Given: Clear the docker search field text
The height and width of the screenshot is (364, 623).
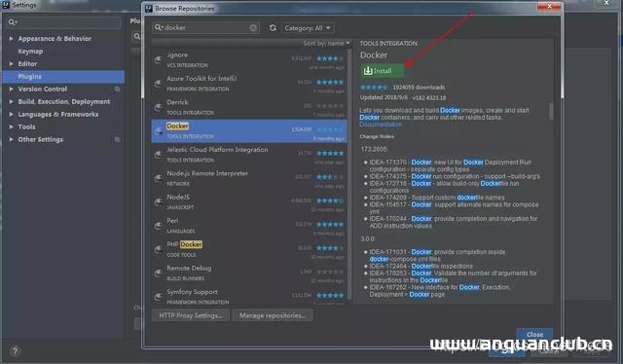Looking at the screenshot, I should tap(253, 27).
